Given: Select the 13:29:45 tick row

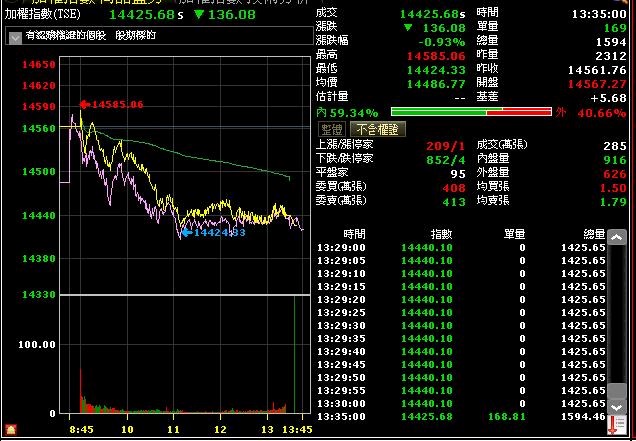Looking at the screenshot, I should point(461,364).
